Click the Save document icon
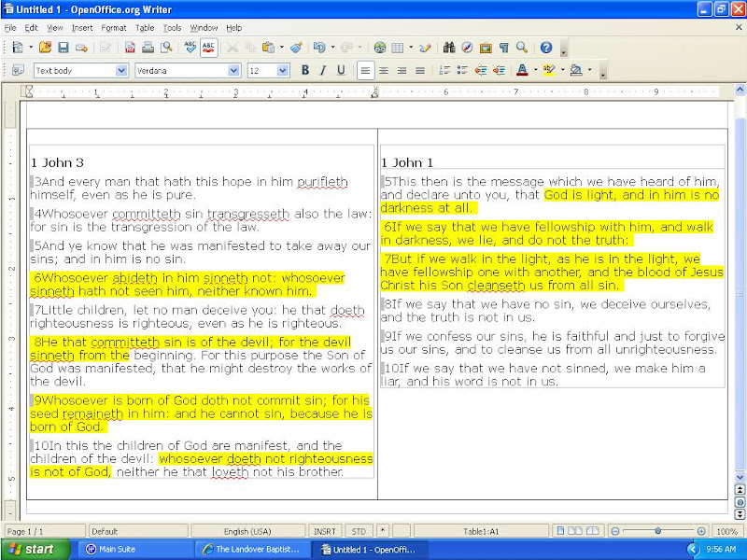The width and height of the screenshot is (747, 560). pos(63,48)
